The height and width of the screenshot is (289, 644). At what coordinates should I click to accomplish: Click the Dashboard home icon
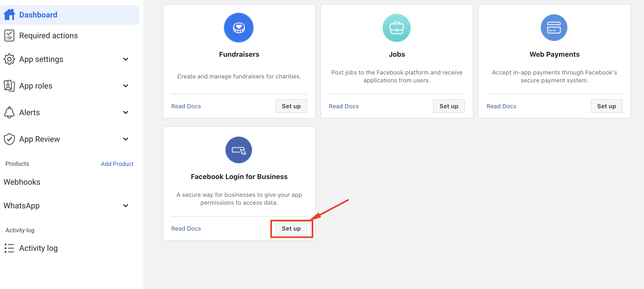pyautogui.click(x=9, y=15)
